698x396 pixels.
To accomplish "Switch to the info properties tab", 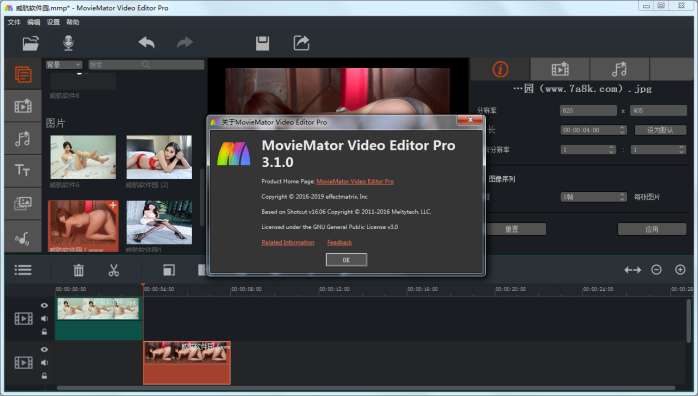I will [x=500, y=69].
